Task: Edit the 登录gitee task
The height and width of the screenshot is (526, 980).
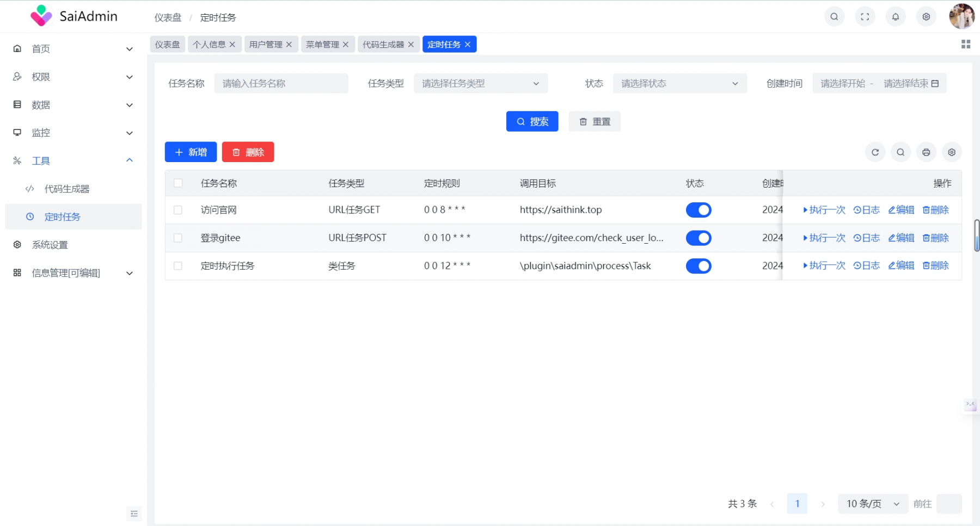Action: (x=901, y=238)
